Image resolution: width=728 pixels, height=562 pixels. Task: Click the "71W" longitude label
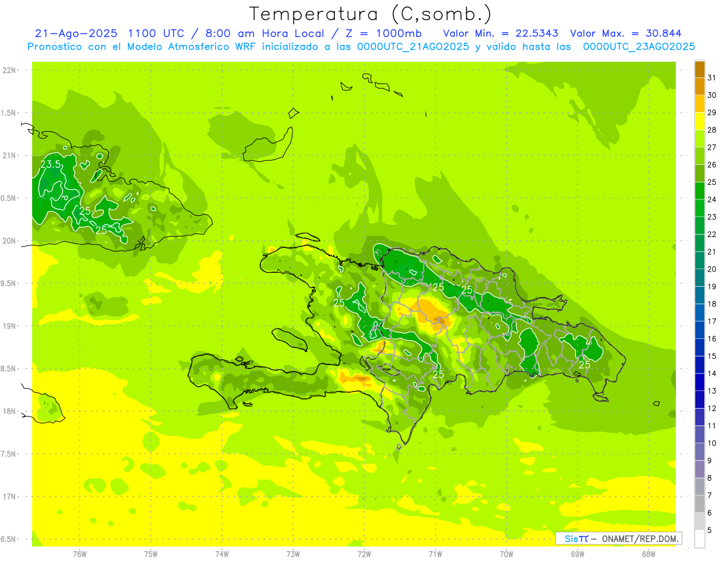point(435,554)
